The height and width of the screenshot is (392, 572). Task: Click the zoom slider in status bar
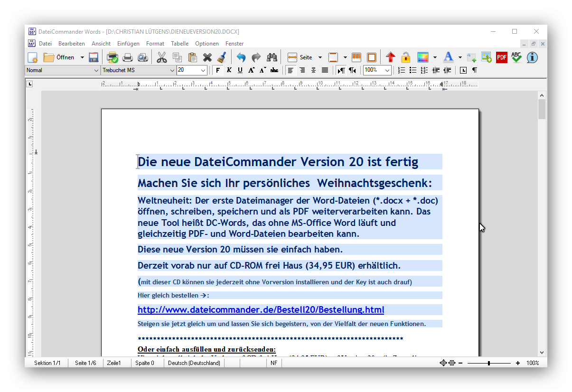(x=488, y=363)
